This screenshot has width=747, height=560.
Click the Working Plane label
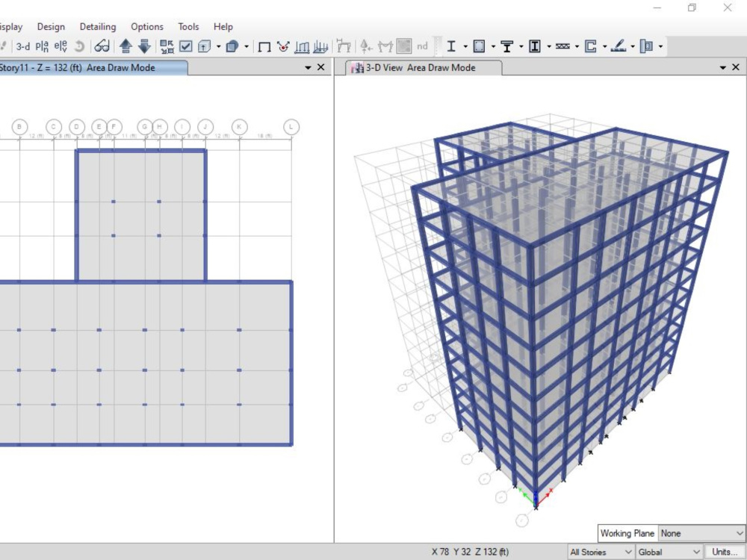pos(627,533)
